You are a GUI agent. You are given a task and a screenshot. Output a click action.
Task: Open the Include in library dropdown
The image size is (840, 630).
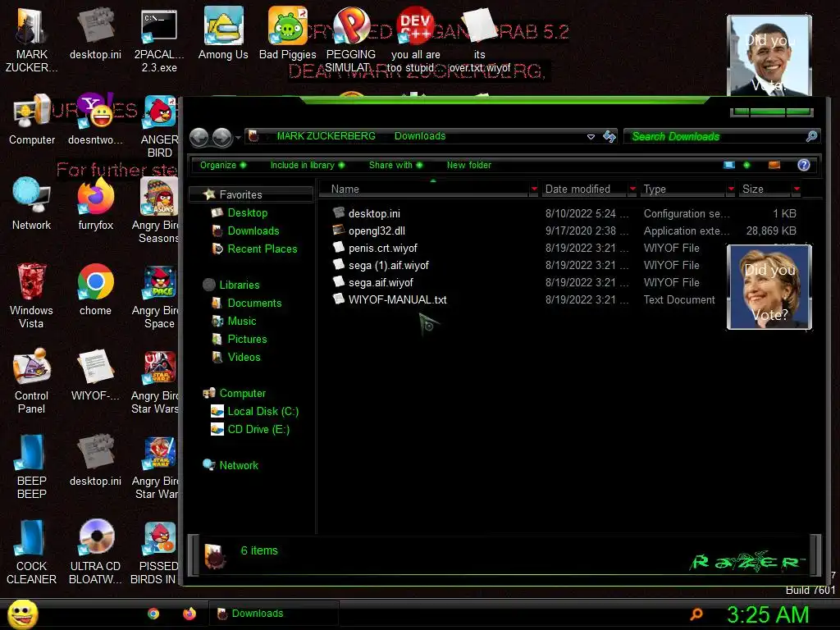point(308,165)
